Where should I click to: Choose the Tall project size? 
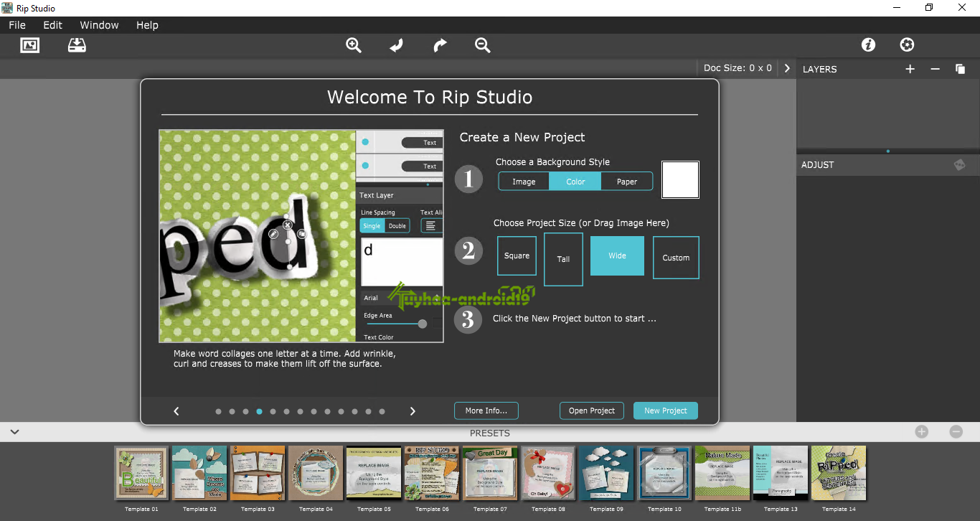pos(563,259)
